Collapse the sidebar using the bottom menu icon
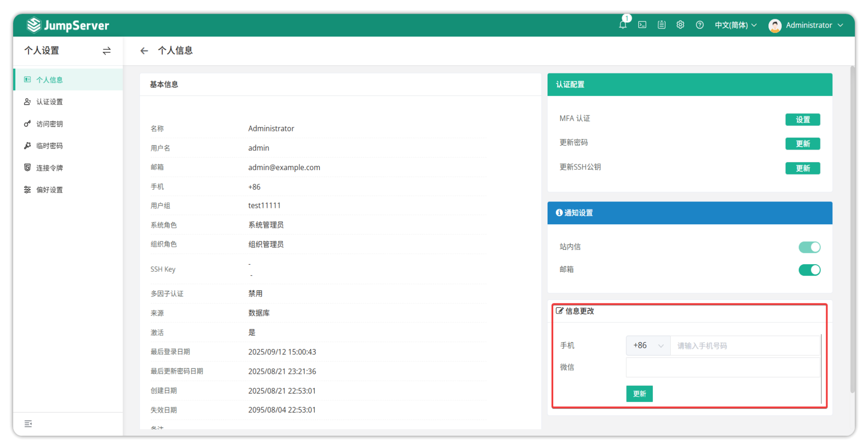Screen dimensions: 868x445 pyautogui.click(x=28, y=423)
